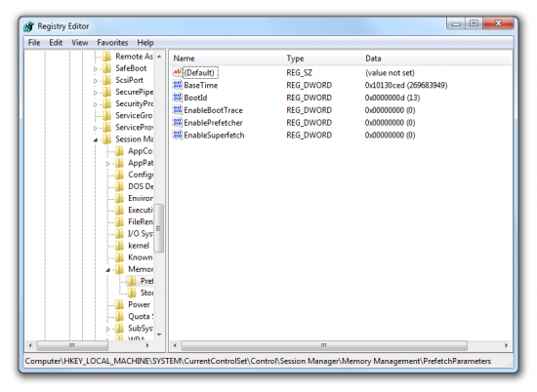Collapse the Memory Management tree node
537x392 pixels.
pyautogui.click(x=108, y=270)
